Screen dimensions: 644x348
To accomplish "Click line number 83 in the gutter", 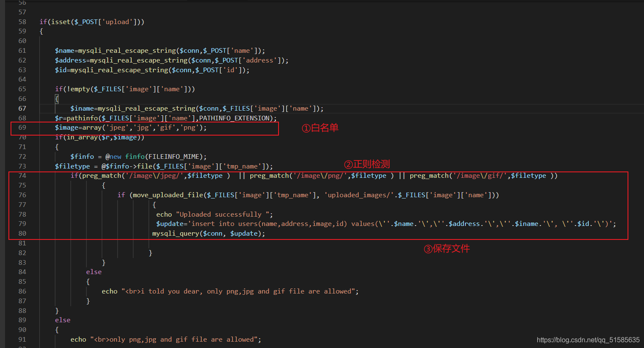I will pyautogui.click(x=22, y=263).
